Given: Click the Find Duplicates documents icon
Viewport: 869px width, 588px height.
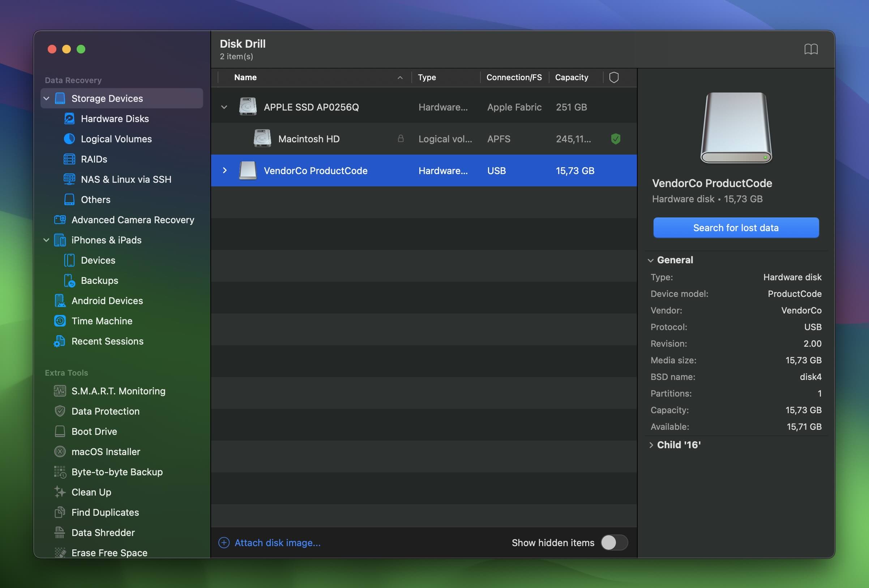Looking at the screenshot, I should 60,512.
